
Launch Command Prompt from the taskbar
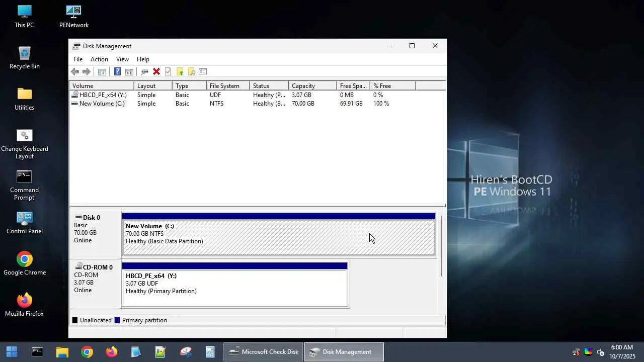37,352
